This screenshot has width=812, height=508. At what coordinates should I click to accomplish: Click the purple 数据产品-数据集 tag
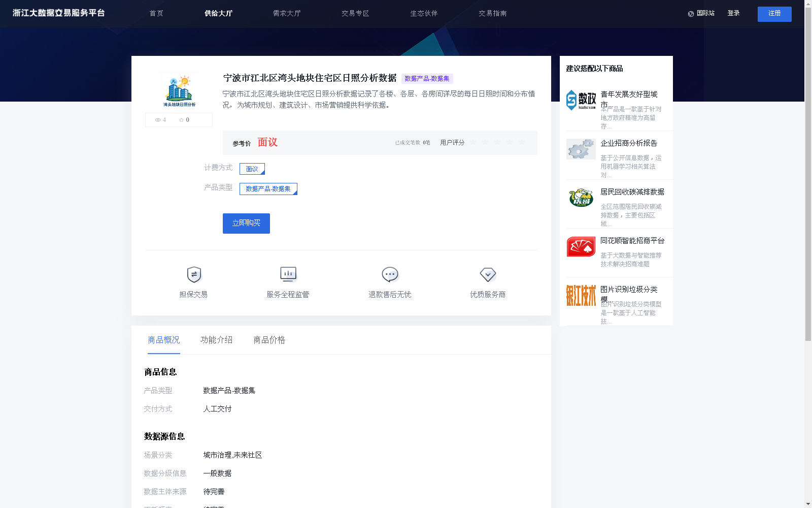pos(427,79)
